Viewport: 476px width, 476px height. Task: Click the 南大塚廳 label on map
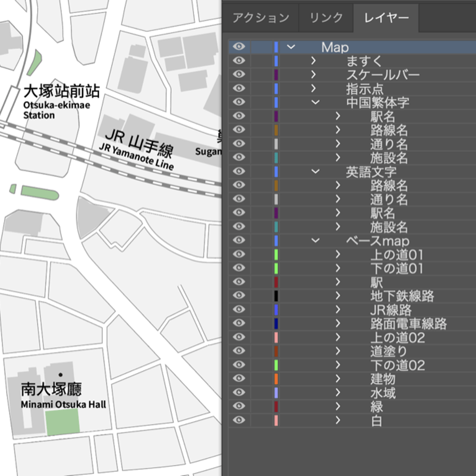[51, 389]
